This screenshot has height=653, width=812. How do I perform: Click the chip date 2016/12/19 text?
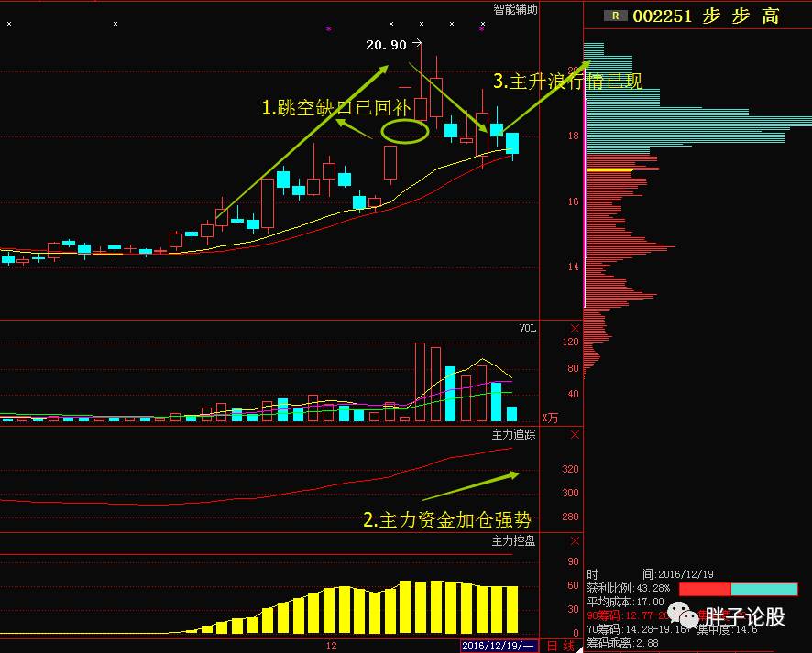686,574
